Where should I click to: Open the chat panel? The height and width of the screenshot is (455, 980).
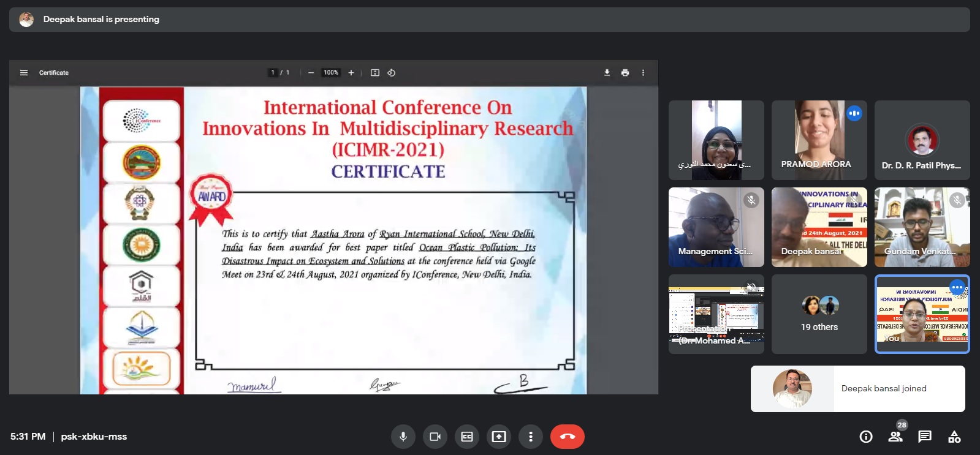click(x=925, y=437)
